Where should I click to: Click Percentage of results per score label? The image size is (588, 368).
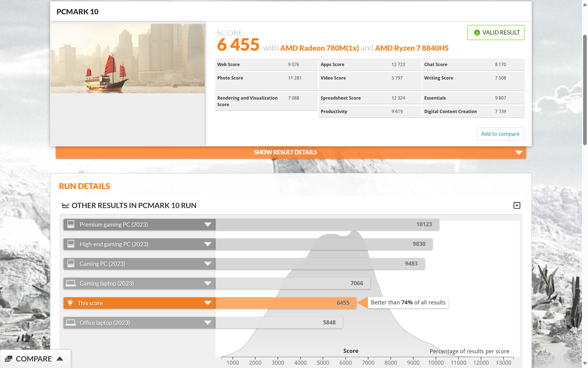[x=469, y=351]
